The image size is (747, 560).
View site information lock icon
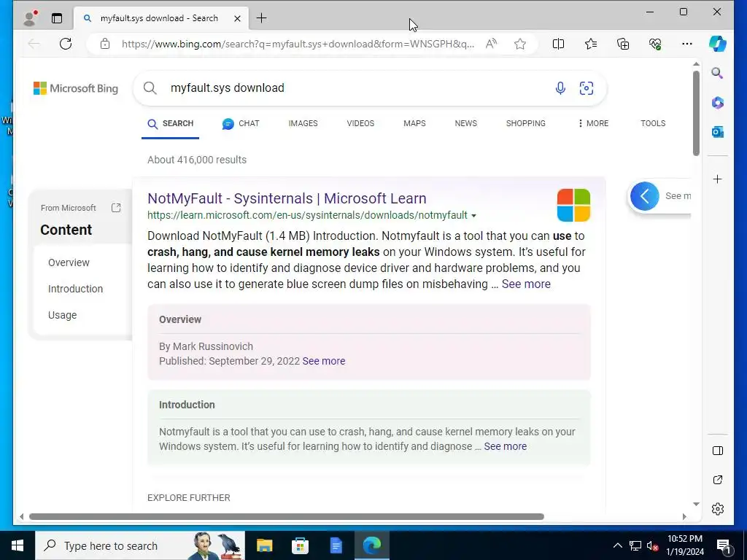pos(105,44)
